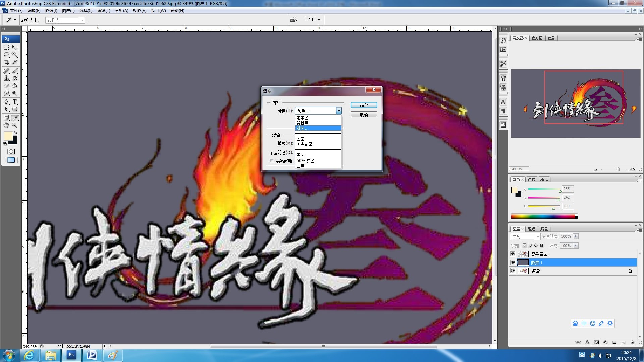This screenshot has width=644, height=362.
Task: Select the Hand tool
Action: point(6,125)
